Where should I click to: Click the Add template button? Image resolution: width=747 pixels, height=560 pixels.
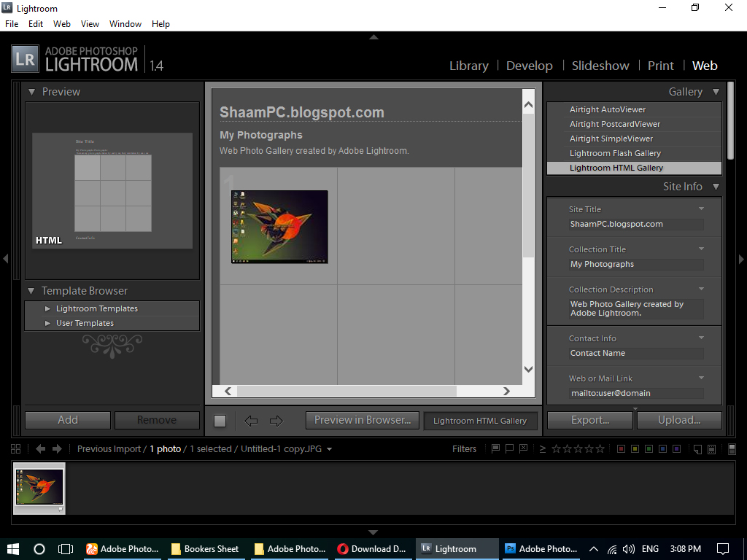tap(68, 420)
